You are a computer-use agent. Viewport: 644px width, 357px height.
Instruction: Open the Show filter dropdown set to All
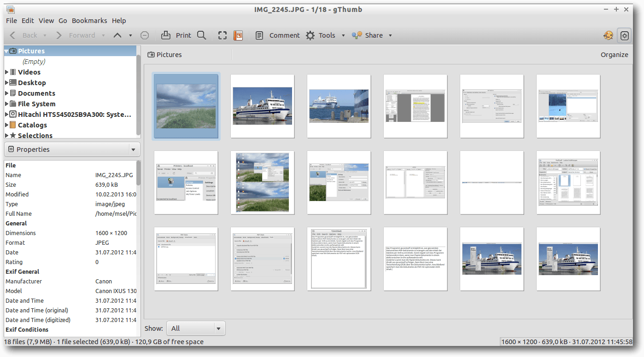tap(196, 328)
